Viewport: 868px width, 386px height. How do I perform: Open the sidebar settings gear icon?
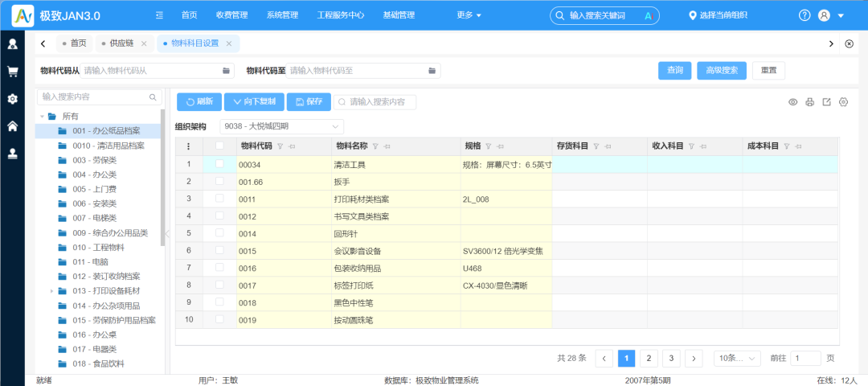[12, 99]
